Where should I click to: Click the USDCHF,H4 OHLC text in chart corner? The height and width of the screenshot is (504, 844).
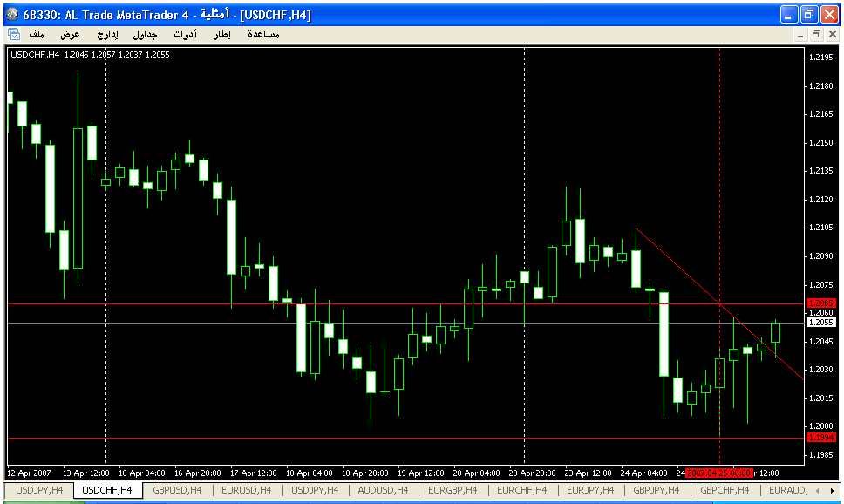[90, 54]
